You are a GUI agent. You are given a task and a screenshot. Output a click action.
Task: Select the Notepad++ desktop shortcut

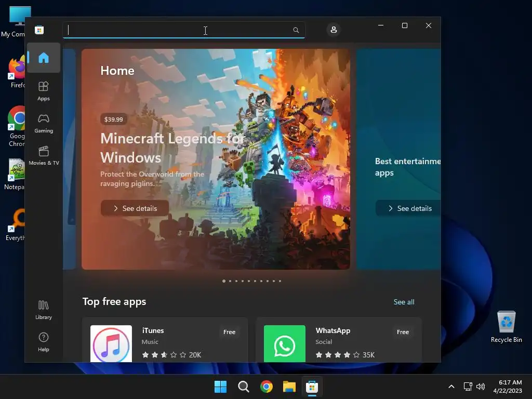point(15,174)
